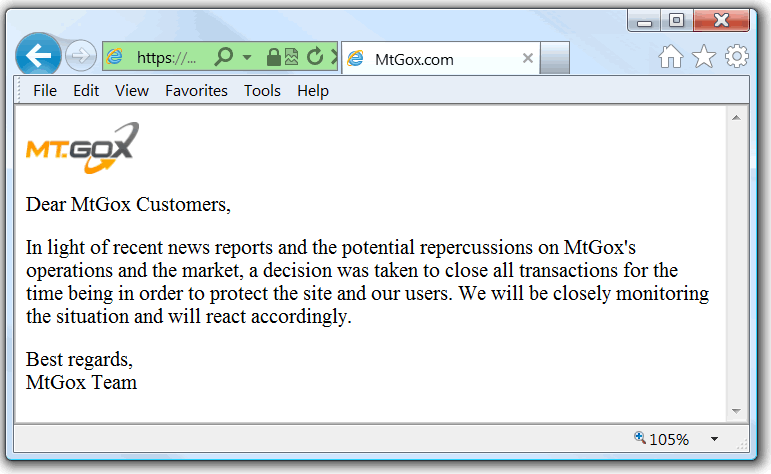
Task: Refresh the page with the circular arrow
Action: click(315, 57)
